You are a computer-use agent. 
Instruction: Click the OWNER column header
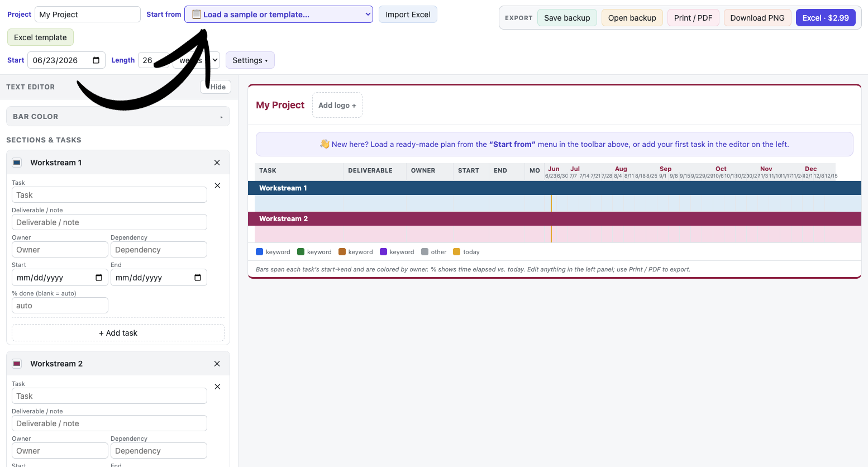430,171
